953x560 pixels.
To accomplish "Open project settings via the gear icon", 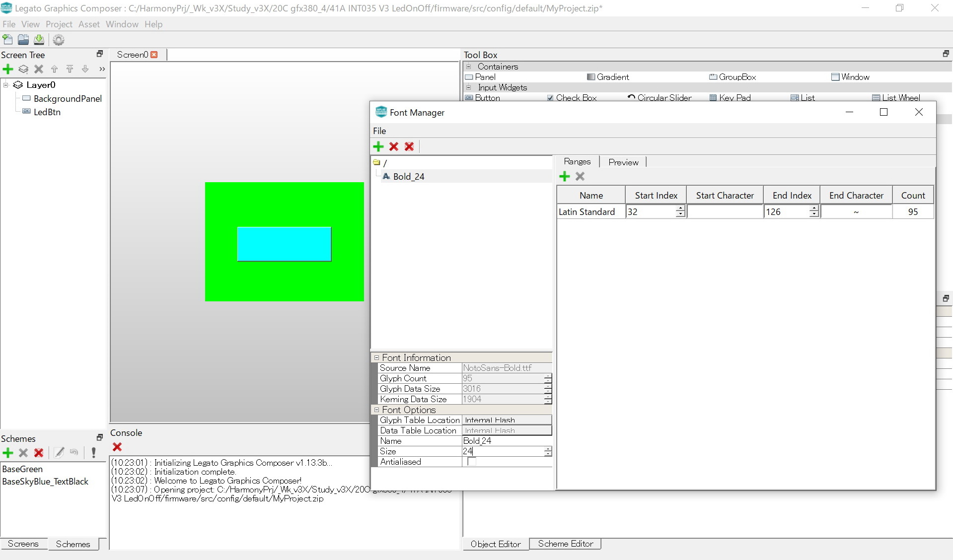I will 59,40.
